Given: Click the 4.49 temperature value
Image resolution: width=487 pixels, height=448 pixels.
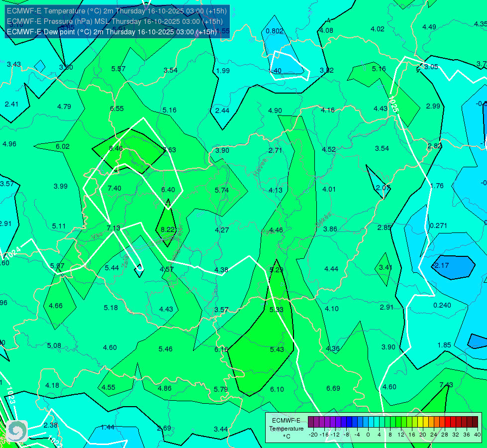Looking at the screenshot, I should point(429,27).
